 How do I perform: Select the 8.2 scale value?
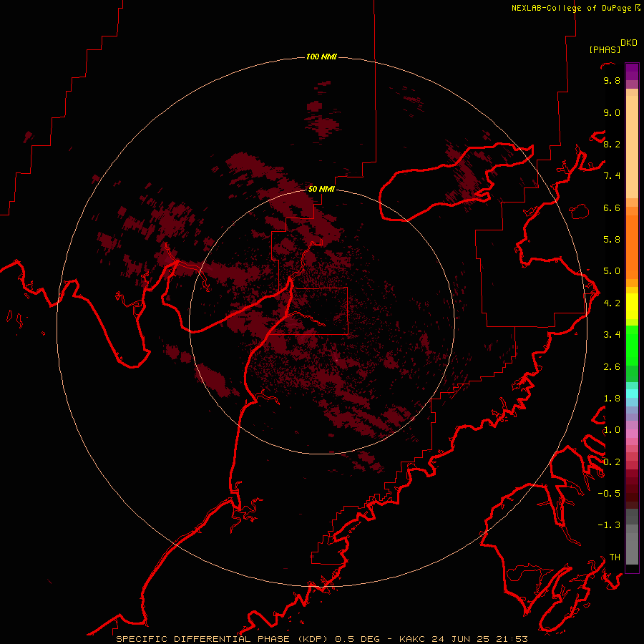pos(612,144)
